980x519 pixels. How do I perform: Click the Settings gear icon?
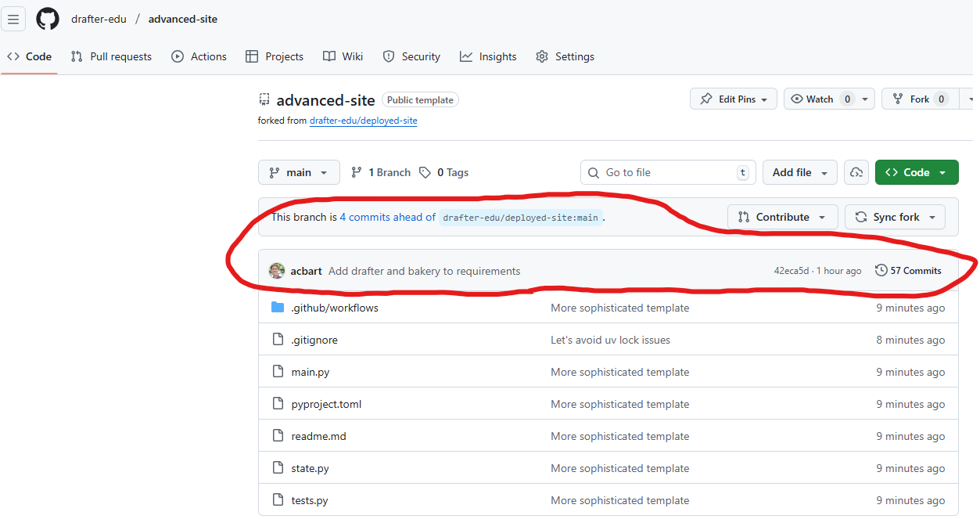[540, 56]
